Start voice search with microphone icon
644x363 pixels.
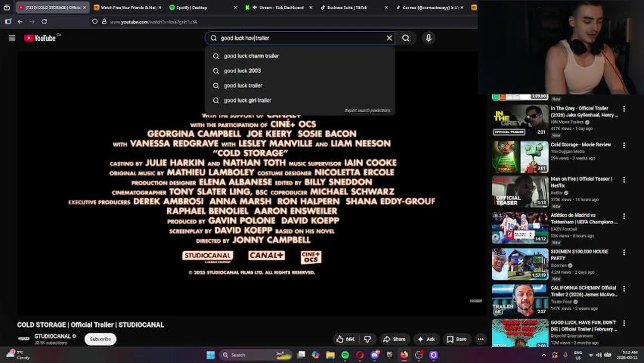[x=428, y=38]
